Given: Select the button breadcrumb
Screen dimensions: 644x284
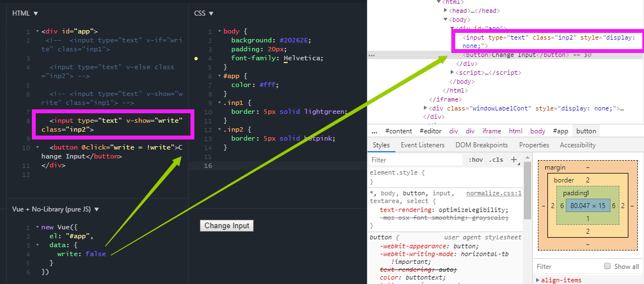Looking at the screenshot, I should 586,131.
